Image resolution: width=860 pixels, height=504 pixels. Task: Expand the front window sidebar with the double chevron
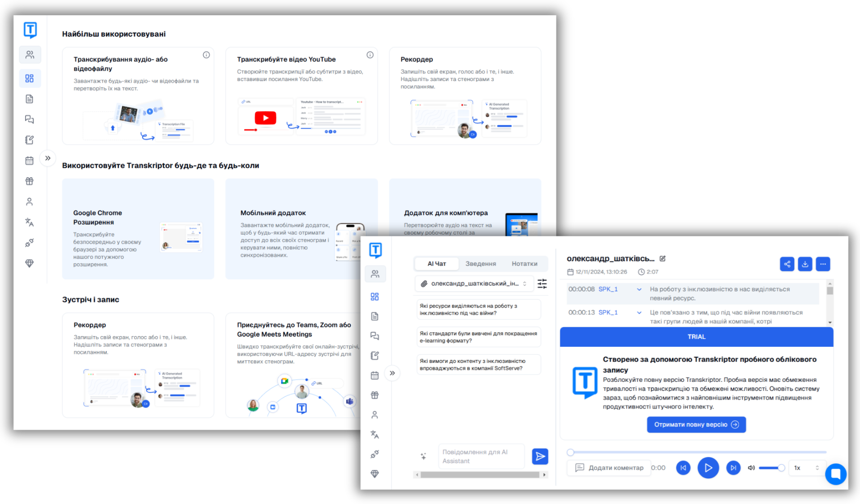[x=392, y=373]
